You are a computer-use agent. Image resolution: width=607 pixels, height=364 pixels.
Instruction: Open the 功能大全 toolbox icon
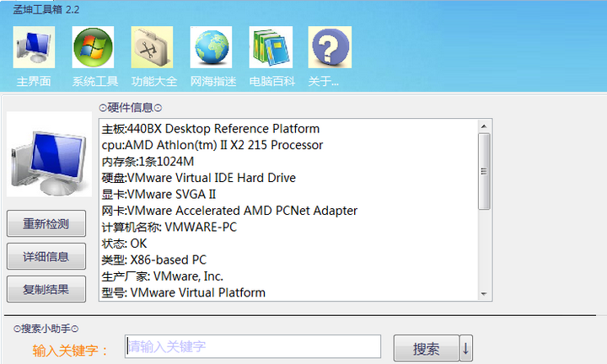click(152, 47)
